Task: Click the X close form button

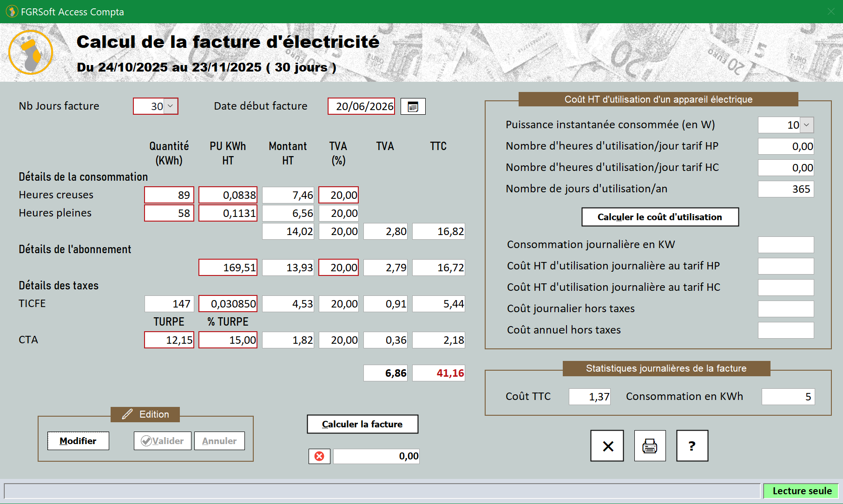Action: point(607,446)
